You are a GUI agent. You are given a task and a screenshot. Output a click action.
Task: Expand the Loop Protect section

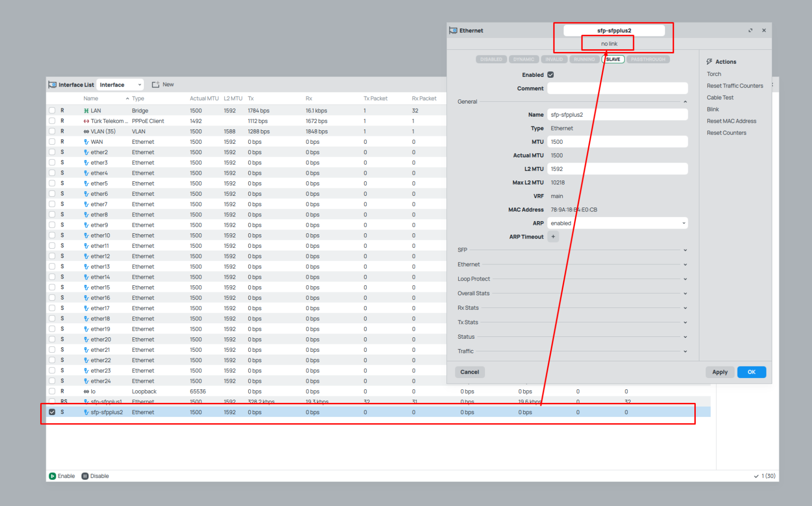coord(685,279)
